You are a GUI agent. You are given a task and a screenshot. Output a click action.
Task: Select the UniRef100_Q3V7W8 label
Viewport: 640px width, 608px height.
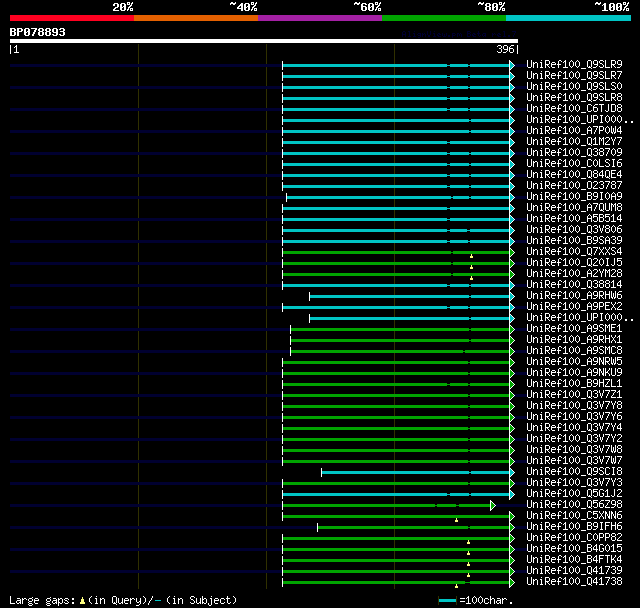tap(574, 450)
